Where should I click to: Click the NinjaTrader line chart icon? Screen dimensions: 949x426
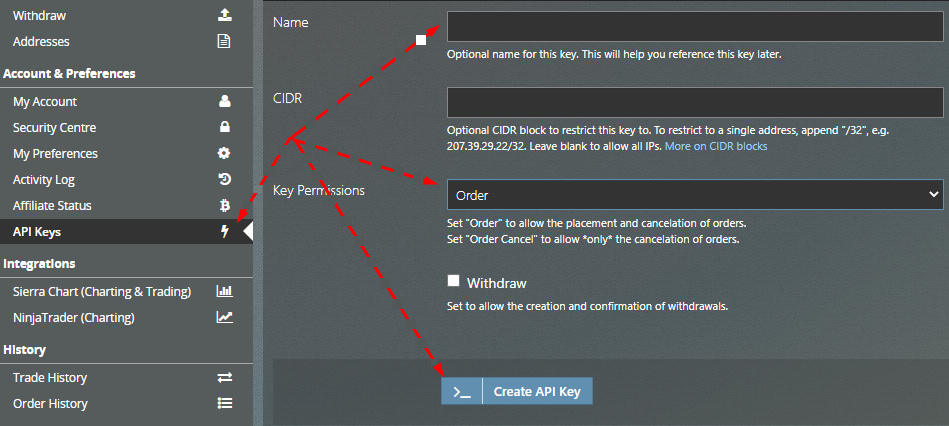click(224, 318)
